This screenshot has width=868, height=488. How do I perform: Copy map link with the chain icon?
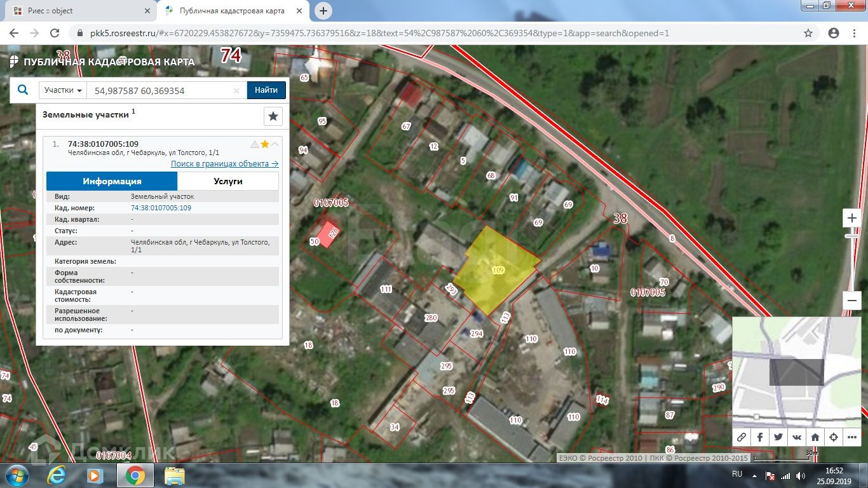pyautogui.click(x=742, y=437)
